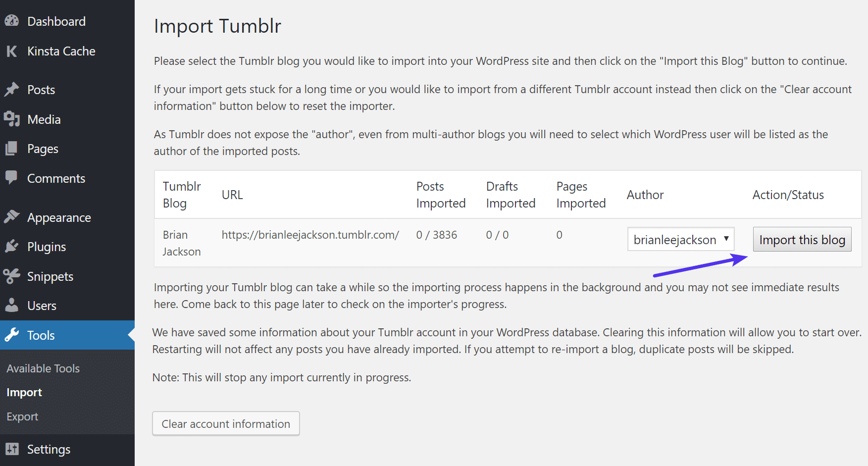The height and width of the screenshot is (466, 868).
Task: Open the Author dropdown showing brianleejackson
Action: click(680, 239)
